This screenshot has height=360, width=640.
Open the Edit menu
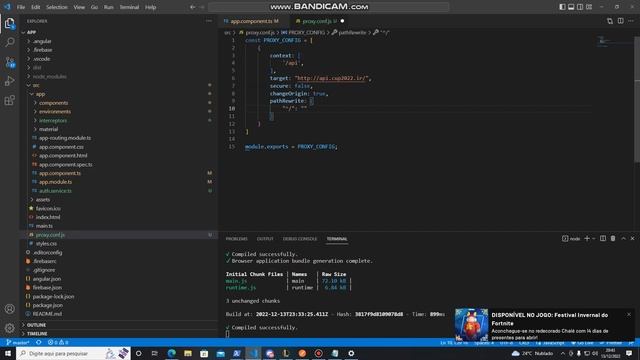[36, 7]
